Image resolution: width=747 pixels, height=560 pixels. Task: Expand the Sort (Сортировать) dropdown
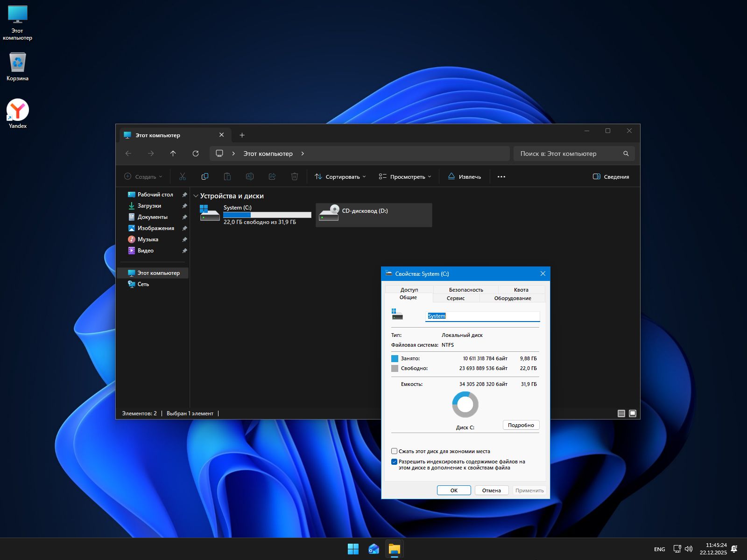(340, 177)
